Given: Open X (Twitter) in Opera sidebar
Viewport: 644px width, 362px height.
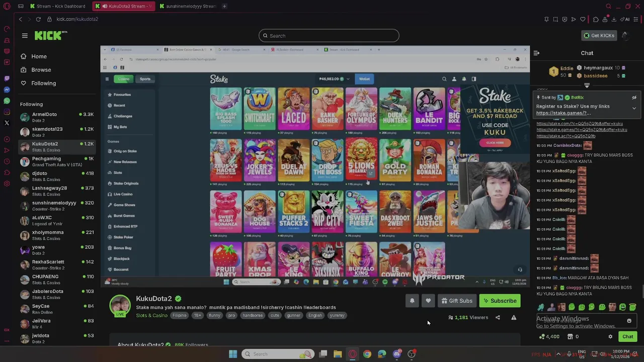Looking at the screenshot, I should pos(7,123).
